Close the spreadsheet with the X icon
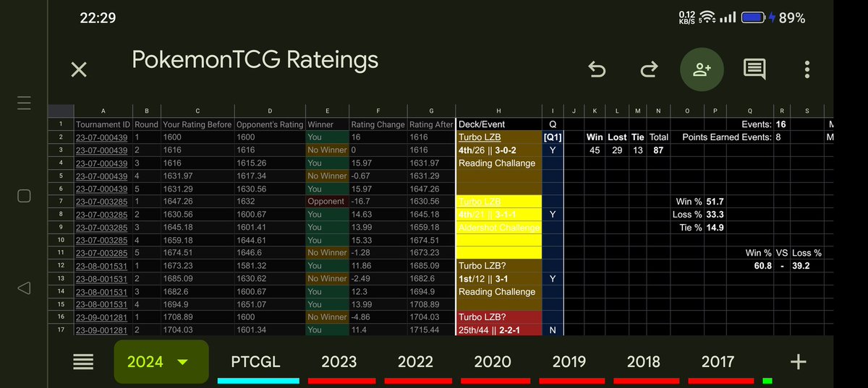The image size is (868, 388). point(79,69)
